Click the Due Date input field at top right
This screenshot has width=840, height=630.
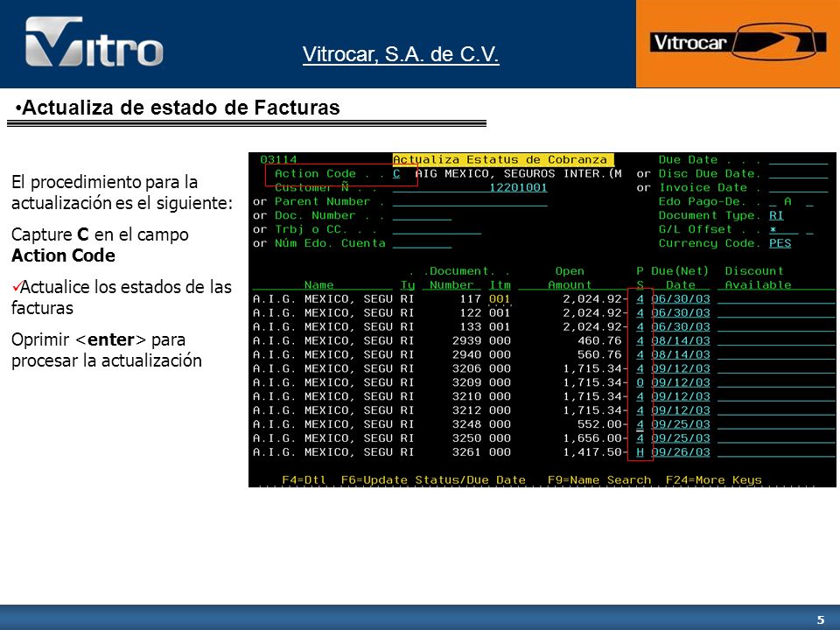[x=798, y=160]
